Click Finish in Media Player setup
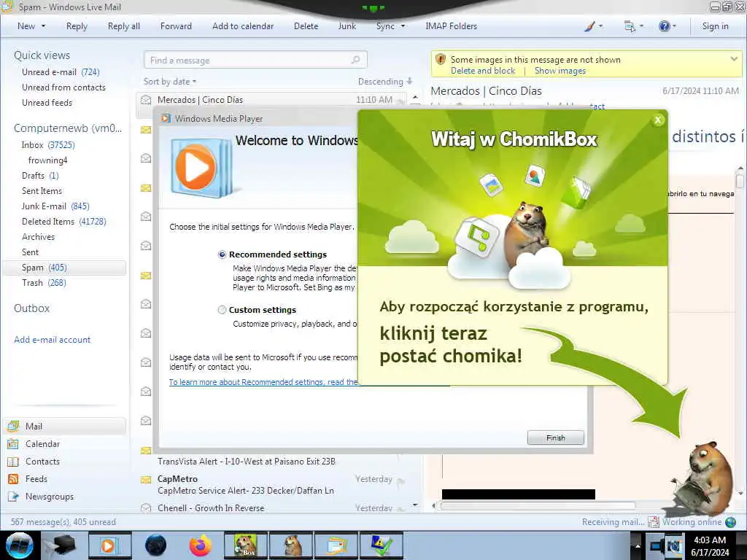The height and width of the screenshot is (560, 747). click(x=555, y=437)
